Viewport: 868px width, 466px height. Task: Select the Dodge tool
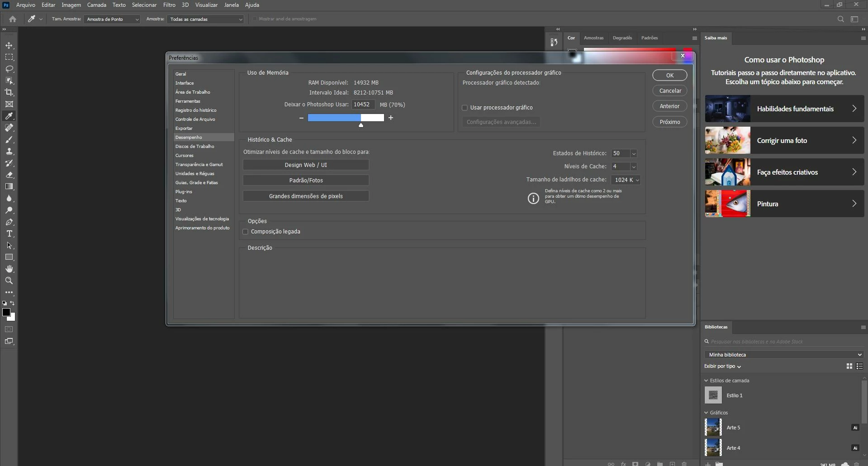point(9,210)
